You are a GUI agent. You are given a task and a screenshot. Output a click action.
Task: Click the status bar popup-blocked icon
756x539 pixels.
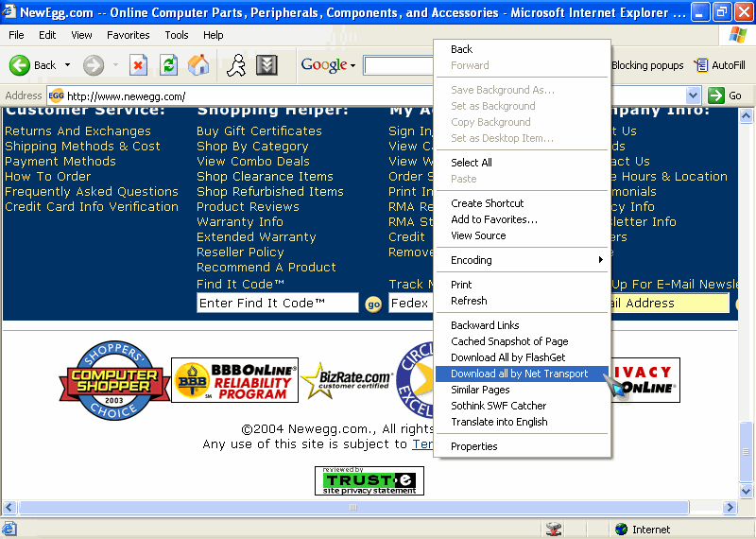554,530
